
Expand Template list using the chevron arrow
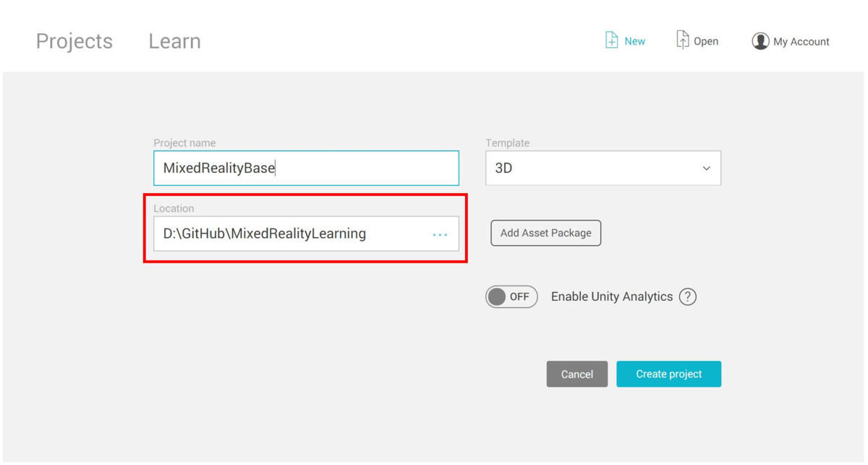point(706,168)
